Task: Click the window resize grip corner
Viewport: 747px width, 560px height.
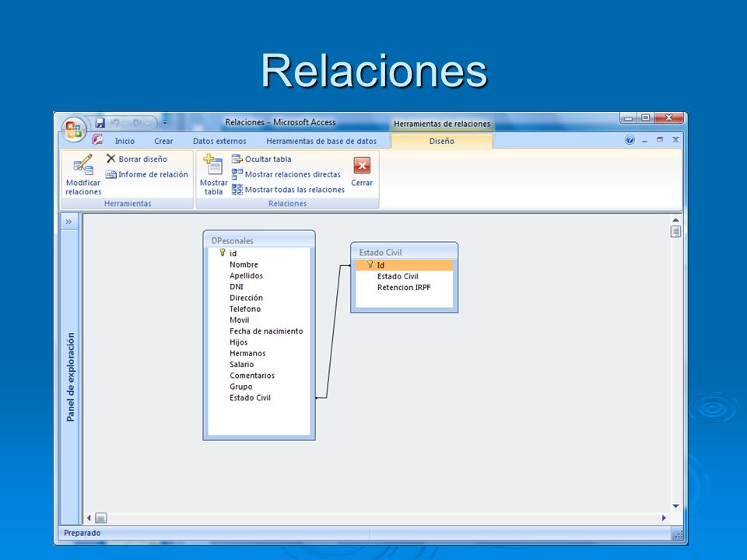Action: coord(679,535)
